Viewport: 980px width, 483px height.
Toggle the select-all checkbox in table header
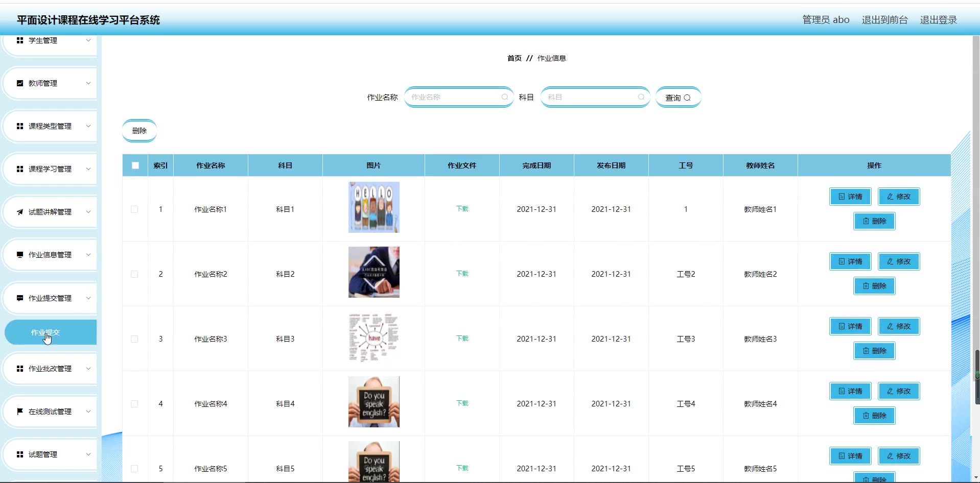point(135,165)
